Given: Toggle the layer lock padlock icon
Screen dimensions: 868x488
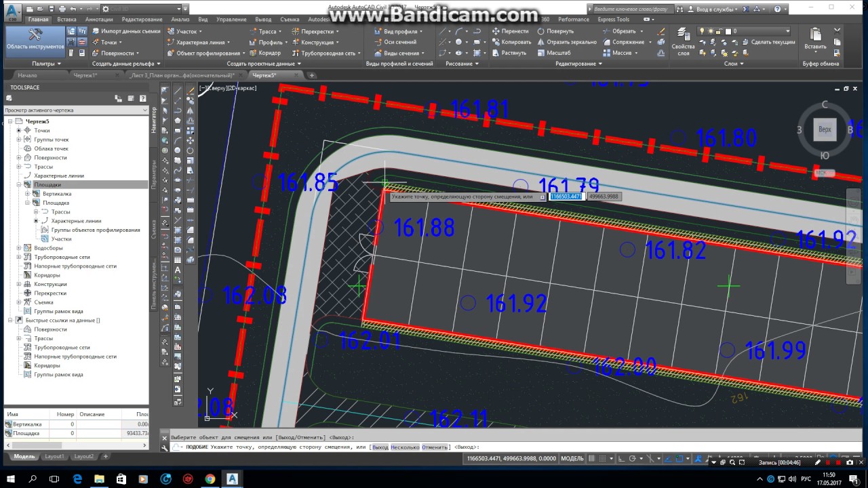Looking at the screenshot, I should [x=719, y=31].
